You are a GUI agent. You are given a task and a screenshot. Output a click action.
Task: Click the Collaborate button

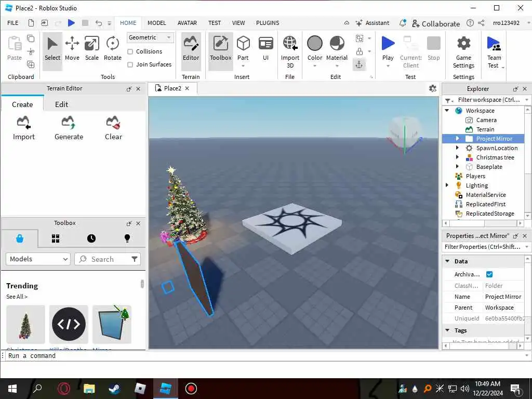436,23
